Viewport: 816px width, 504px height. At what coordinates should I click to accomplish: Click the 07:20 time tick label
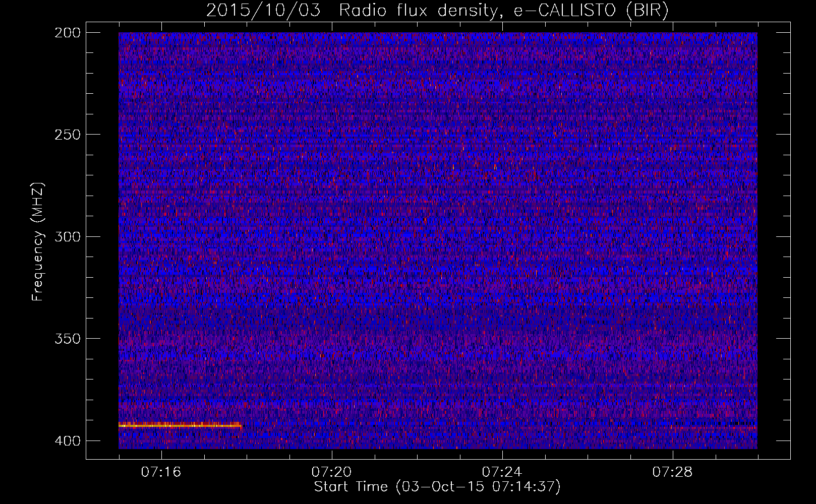tap(332, 472)
